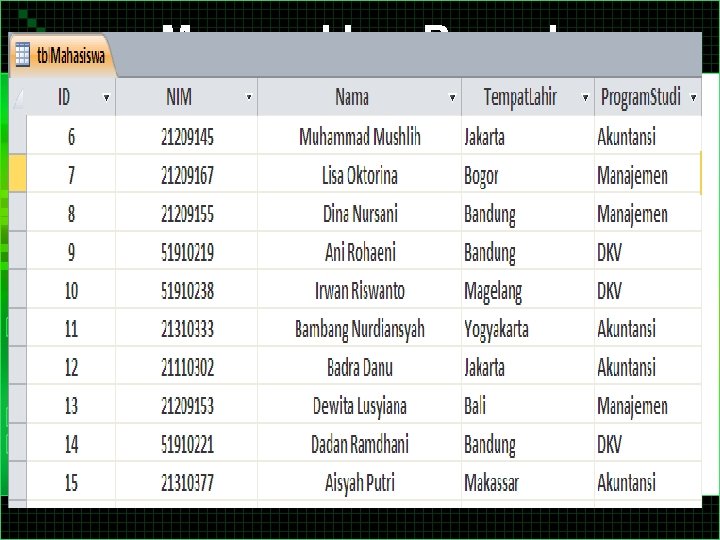The width and height of the screenshot is (720, 540).
Task: Select the ProgramStudi column header
Action: [x=648, y=97]
